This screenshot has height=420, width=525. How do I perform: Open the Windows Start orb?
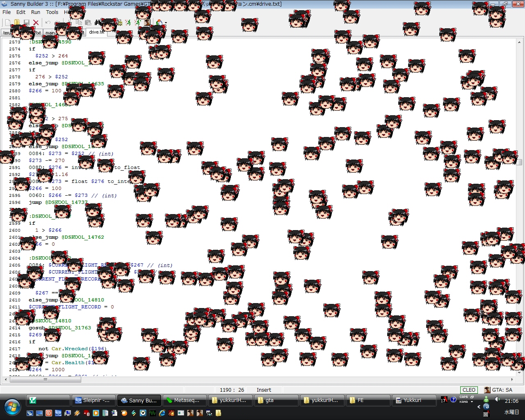click(x=12, y=406)
